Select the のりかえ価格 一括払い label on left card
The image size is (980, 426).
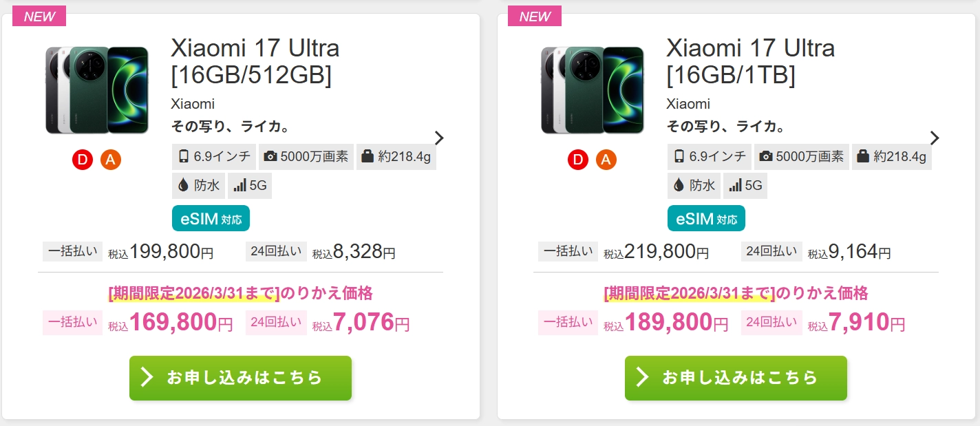point(72,322)
